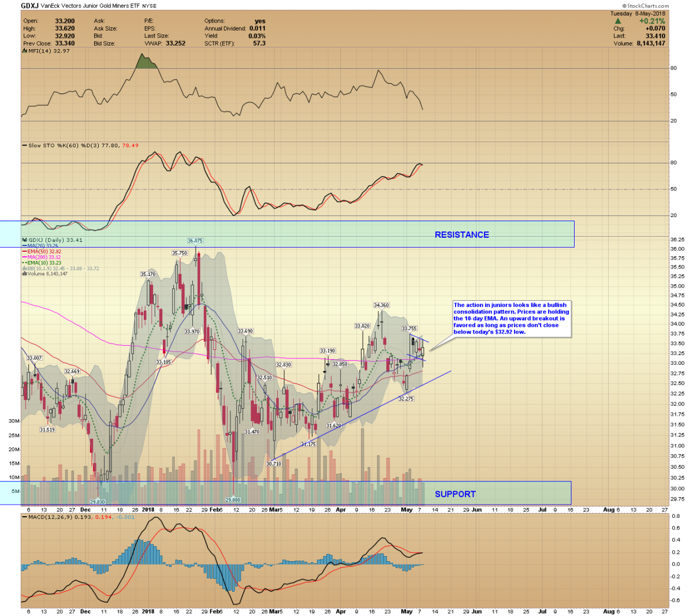Click the StockCharts.com copyright watermark
The height and width of the screenshot is (616, 693).
coord(647,6)
